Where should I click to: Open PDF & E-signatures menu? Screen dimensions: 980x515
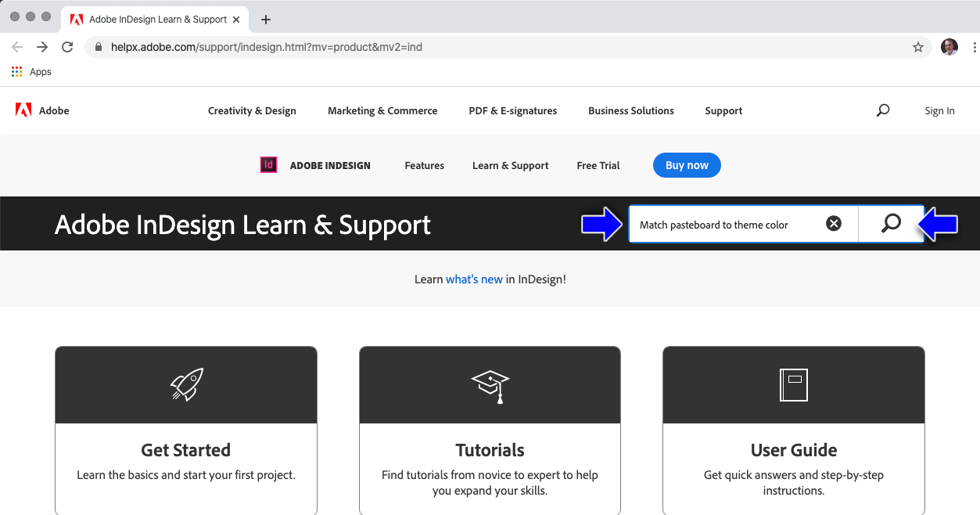click(x=513, y=110)
